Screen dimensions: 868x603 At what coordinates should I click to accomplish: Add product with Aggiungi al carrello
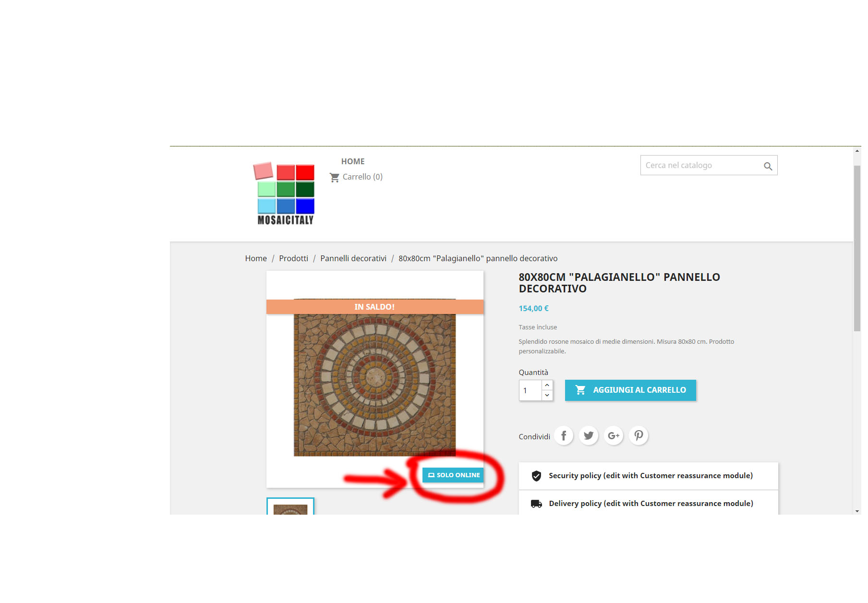pos(630,390)
